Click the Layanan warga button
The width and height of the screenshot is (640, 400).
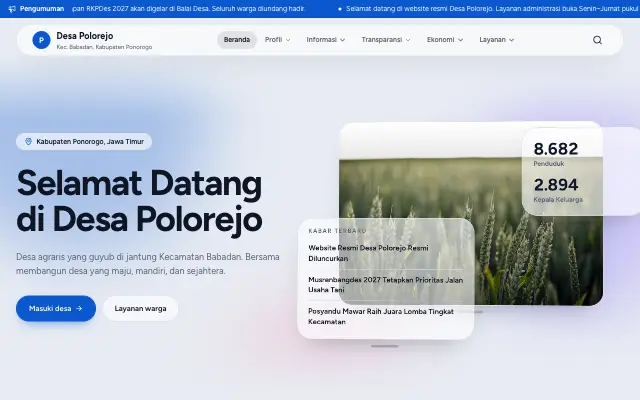click(x=140, y=309)
